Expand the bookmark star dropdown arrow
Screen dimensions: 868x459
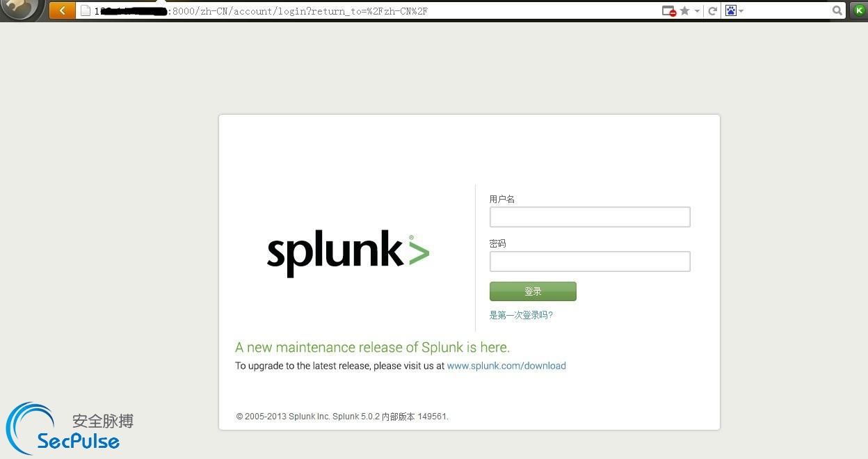click(696, 11)
